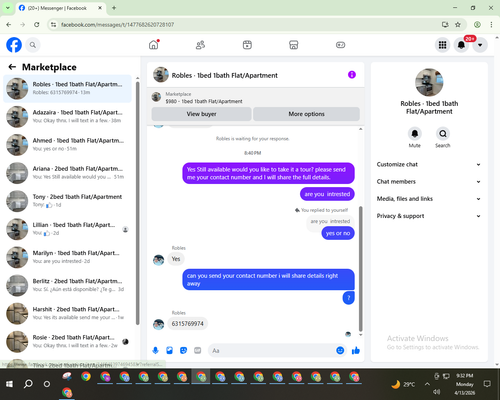Screen dimensions: 500x400
Task: Expand Privacy & support section
Action: pyautogui.click(x=429, y=216)
